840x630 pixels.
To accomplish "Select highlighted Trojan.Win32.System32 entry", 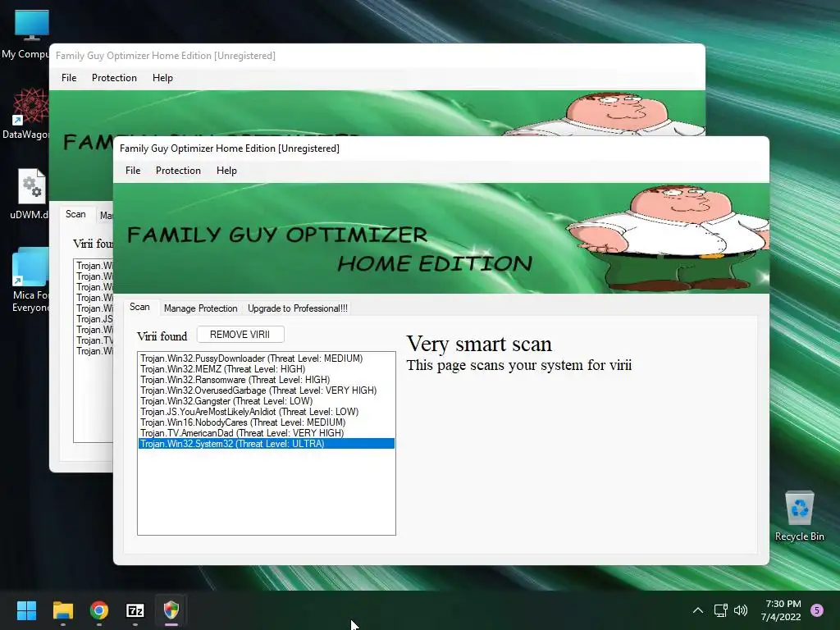I will [267, 444].
